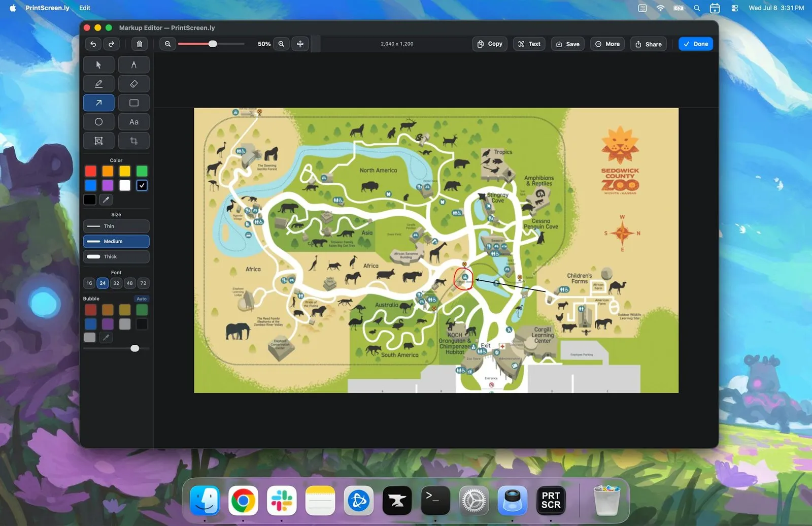Select the pointer selection tool
This screenshot has width=812, height=526.
click(98, 65)
